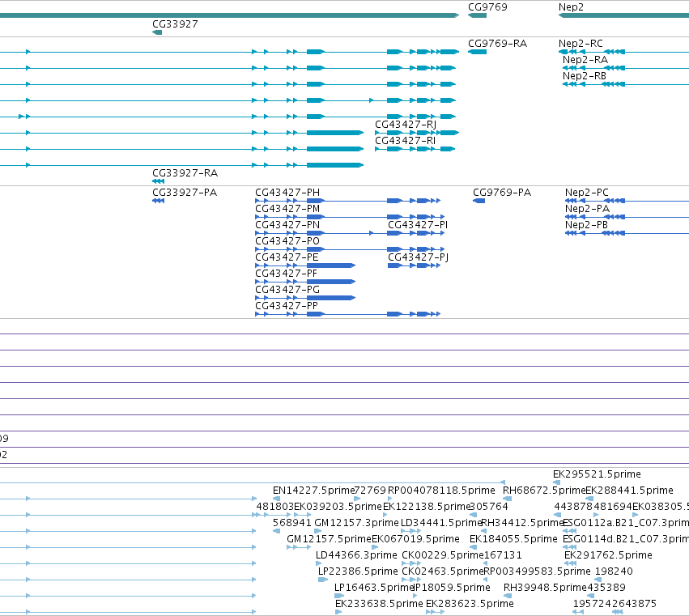Image resolution: width=689 pixels, height=616 pixels.
Task: Open the Nep2-PC CDS label
Action: (x=587, y=193)
